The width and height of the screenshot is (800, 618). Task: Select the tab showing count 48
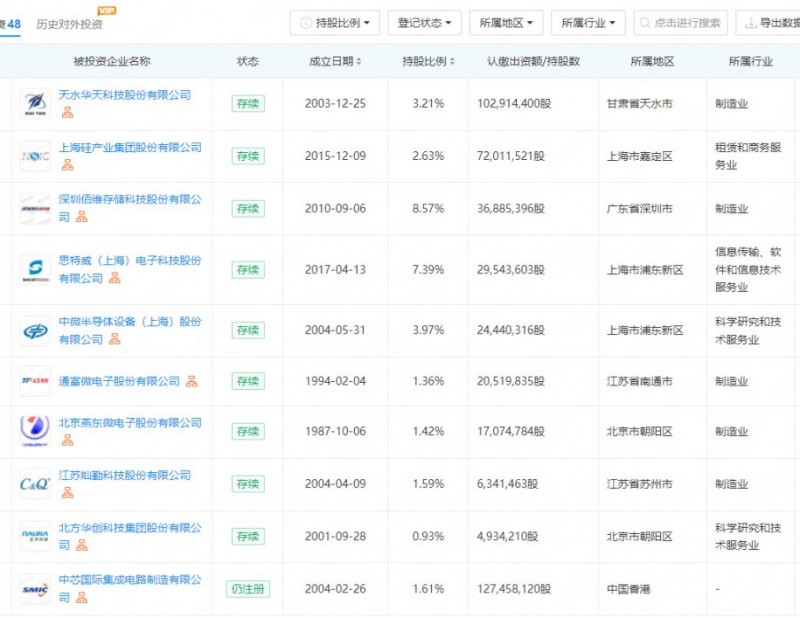coord(10,24)
